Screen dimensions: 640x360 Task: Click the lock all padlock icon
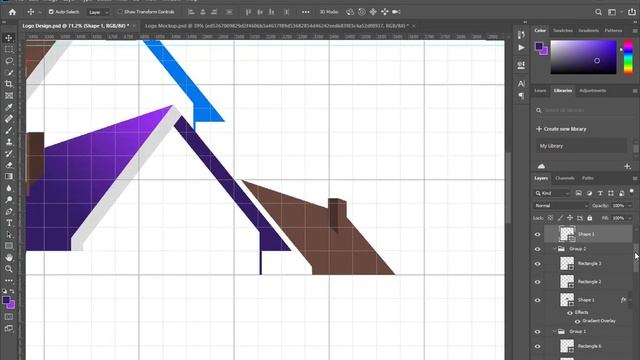pyautogui.click(x=590, y=218)
